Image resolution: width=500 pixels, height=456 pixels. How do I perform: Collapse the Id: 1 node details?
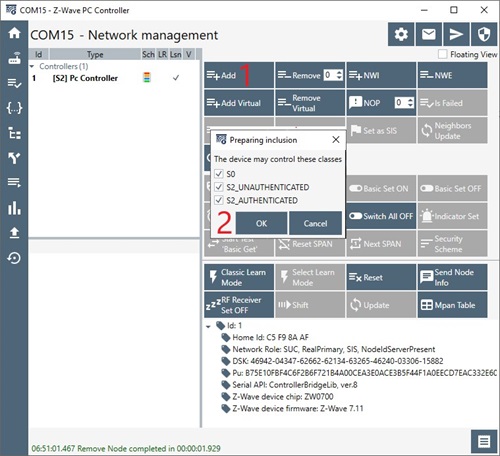(x=209, y=326)
